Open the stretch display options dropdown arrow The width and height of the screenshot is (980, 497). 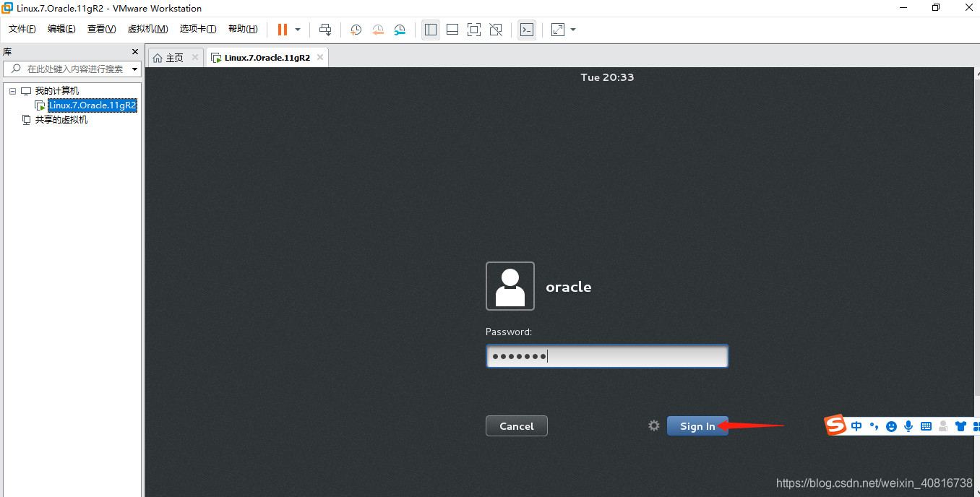[x=573, y=30]
